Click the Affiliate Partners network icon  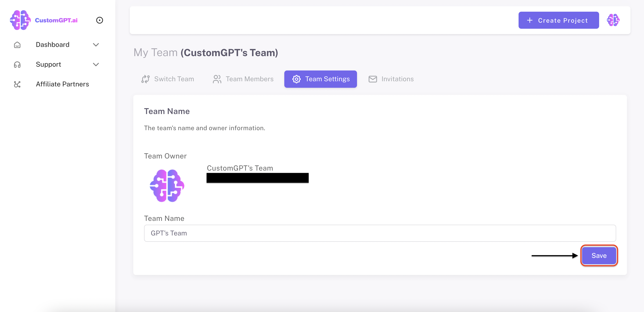pyautogui.click(x=17, y=84)
